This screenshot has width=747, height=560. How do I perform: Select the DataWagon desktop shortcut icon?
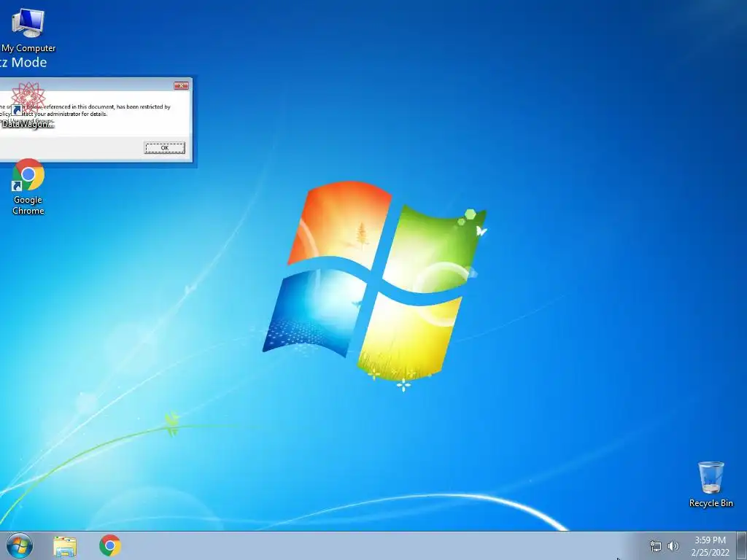pyautogui.click(x=28, y=105)
